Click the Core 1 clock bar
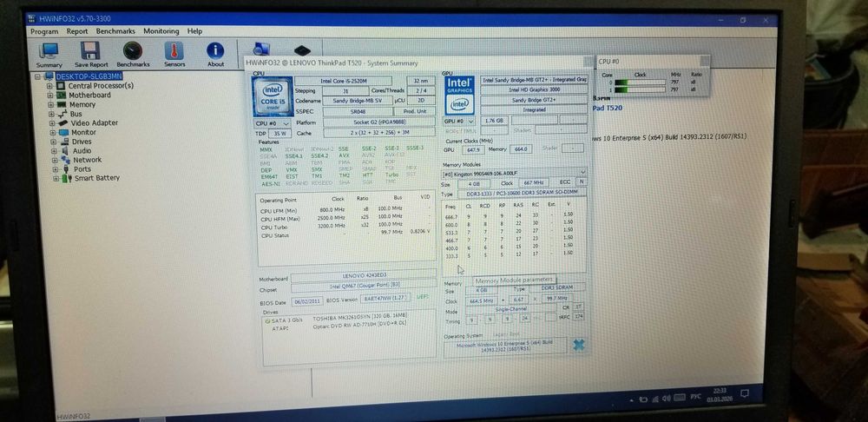The image size is (868, 422). click(x=640, y=89)
